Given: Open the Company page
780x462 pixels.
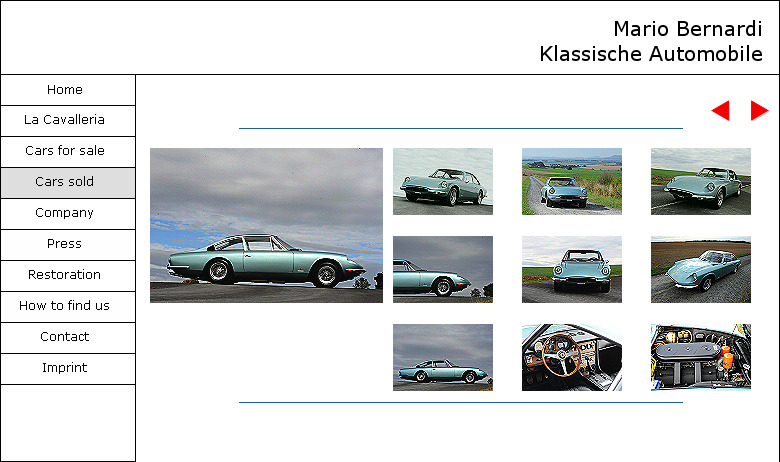Looking at the screenshot, I should [68, 214].
